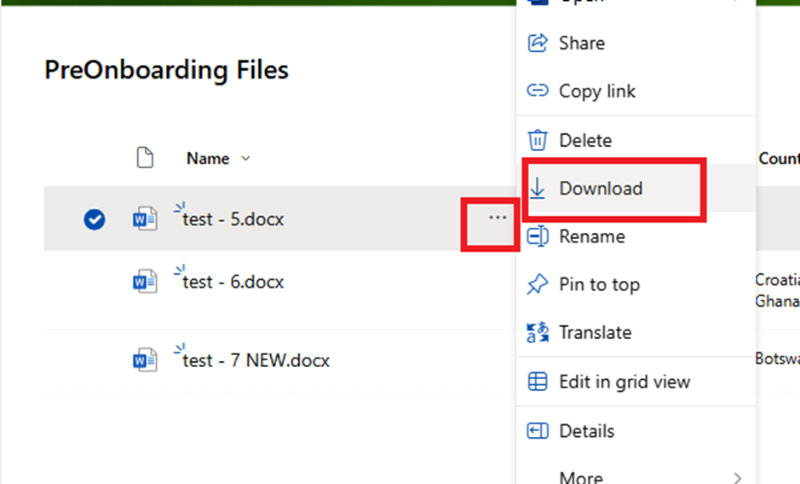Click the Share icon in context menu
This screenshot has width=800, height=484.
coord(537,43)
